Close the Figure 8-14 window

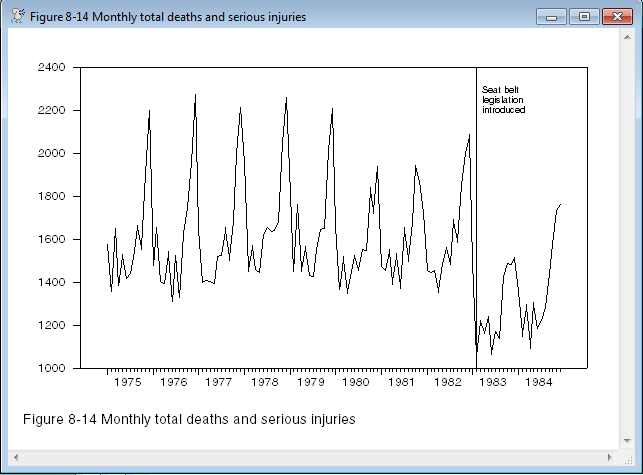coord(615,16)
